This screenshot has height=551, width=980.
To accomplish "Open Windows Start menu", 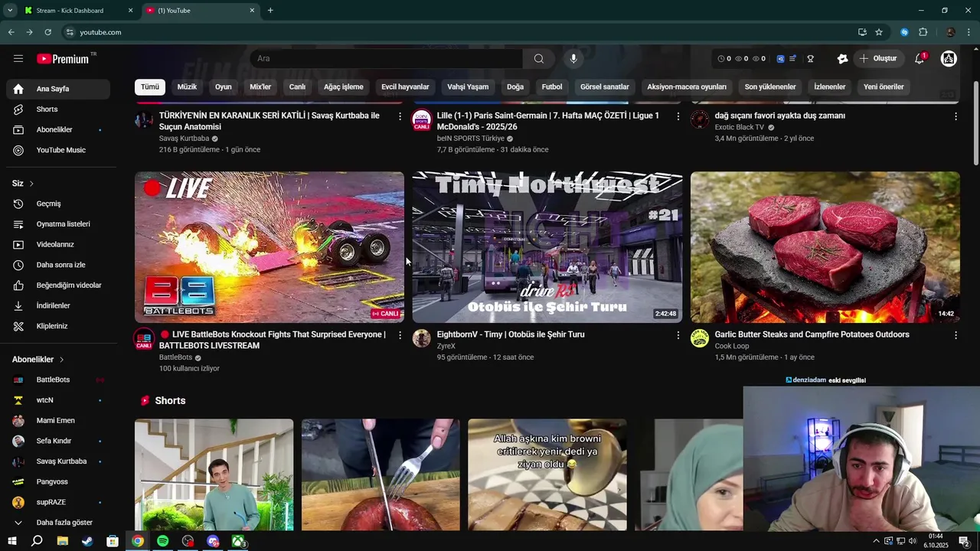I will tap(11, 541).
